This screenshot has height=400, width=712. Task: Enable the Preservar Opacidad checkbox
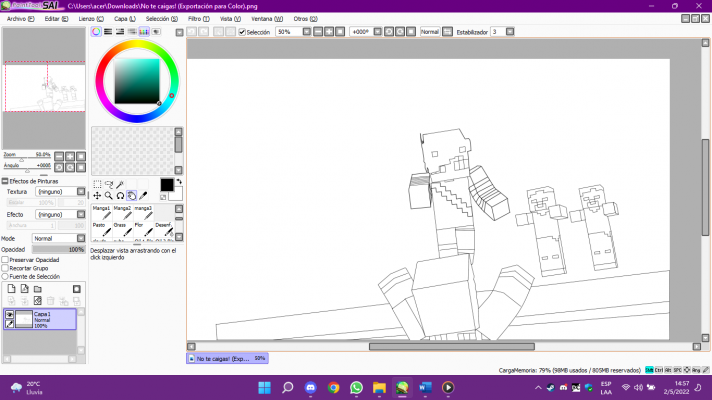[5, 260]
